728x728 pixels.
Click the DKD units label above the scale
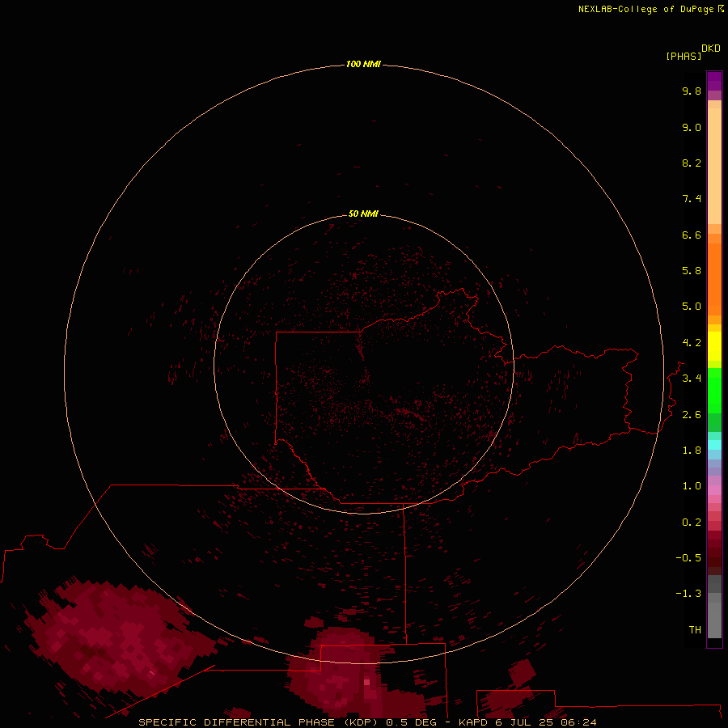pos(711,48)
